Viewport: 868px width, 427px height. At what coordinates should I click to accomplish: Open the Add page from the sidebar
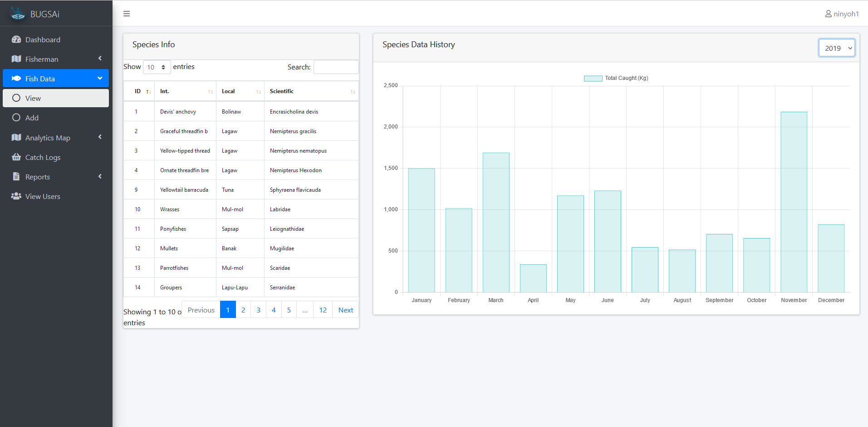pyautogui.click(x=32, y=118)
